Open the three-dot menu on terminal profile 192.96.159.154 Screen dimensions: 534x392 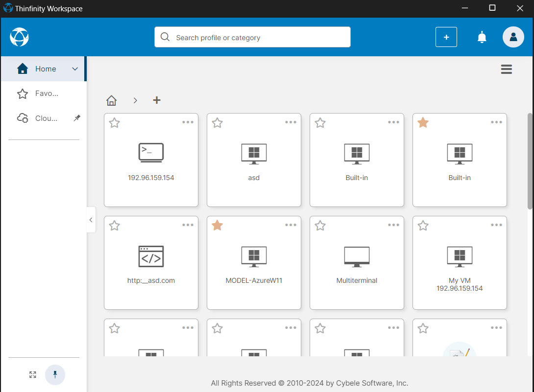[x=188, y=122]
